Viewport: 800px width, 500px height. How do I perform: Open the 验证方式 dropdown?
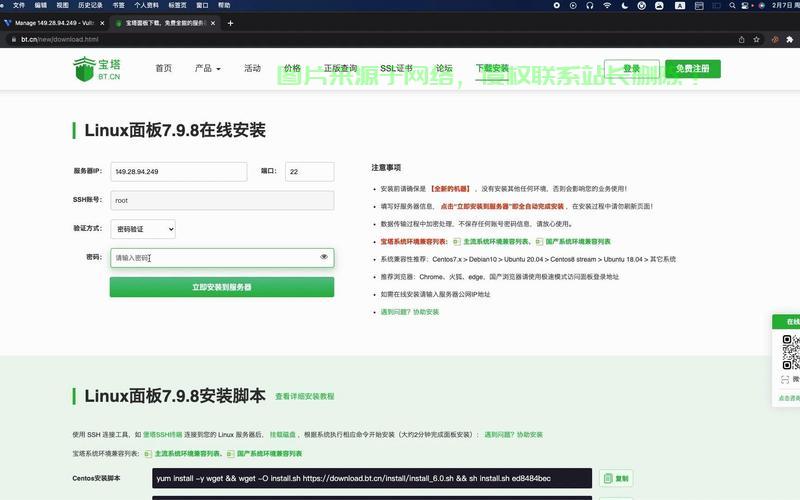point(143,229)
